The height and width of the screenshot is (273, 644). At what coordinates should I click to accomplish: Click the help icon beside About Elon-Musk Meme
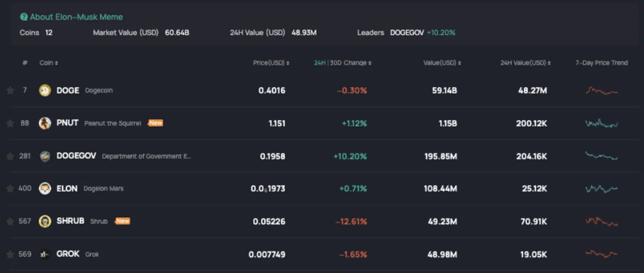click(x=24, y=17)
